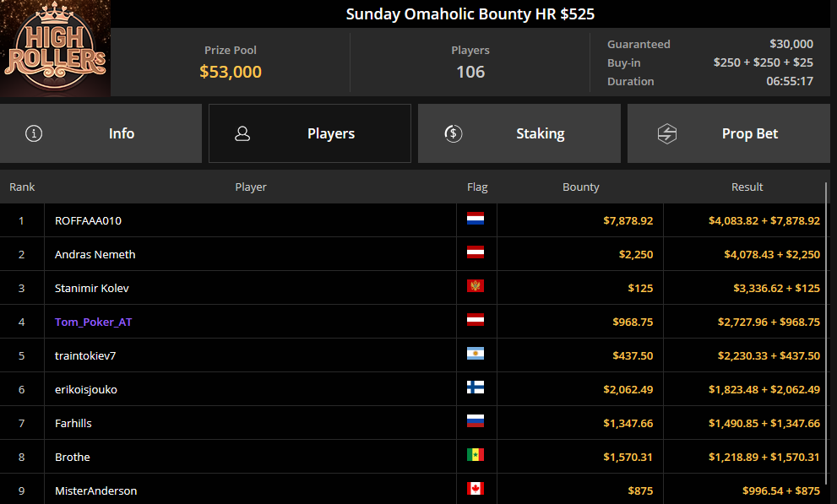Select player Stanimir Kolev
Screen dimensions: 837x504
93,288
